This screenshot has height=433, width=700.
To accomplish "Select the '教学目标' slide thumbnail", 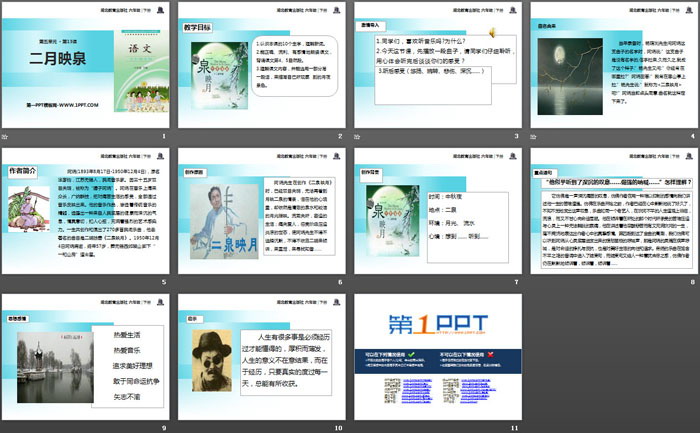I will (x=262, y=65).
